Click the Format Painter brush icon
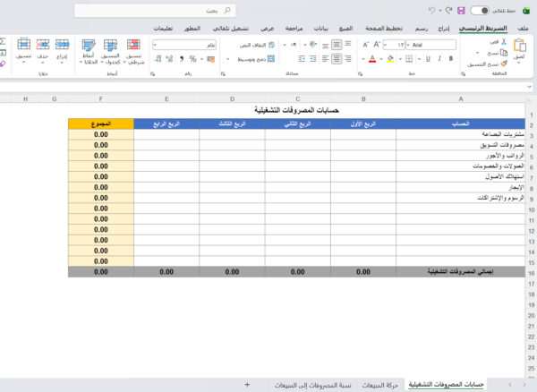This screenshot has height=392, width=537. 473,64
